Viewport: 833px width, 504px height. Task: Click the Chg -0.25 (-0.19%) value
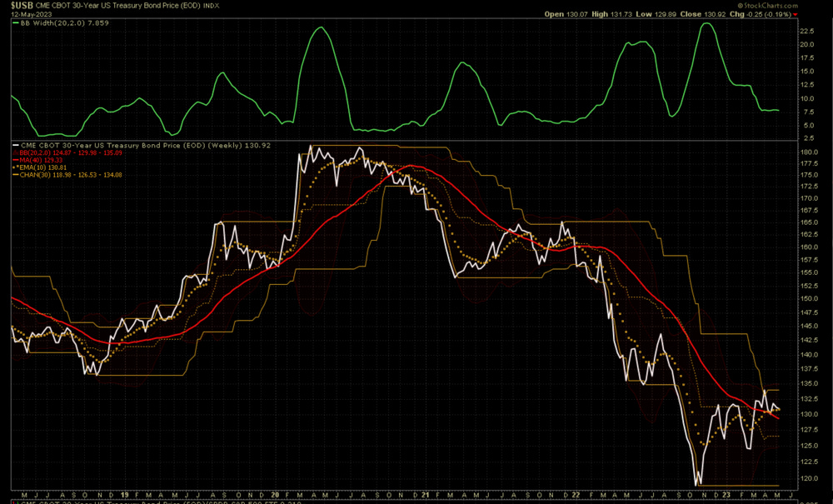click(761, 14)
